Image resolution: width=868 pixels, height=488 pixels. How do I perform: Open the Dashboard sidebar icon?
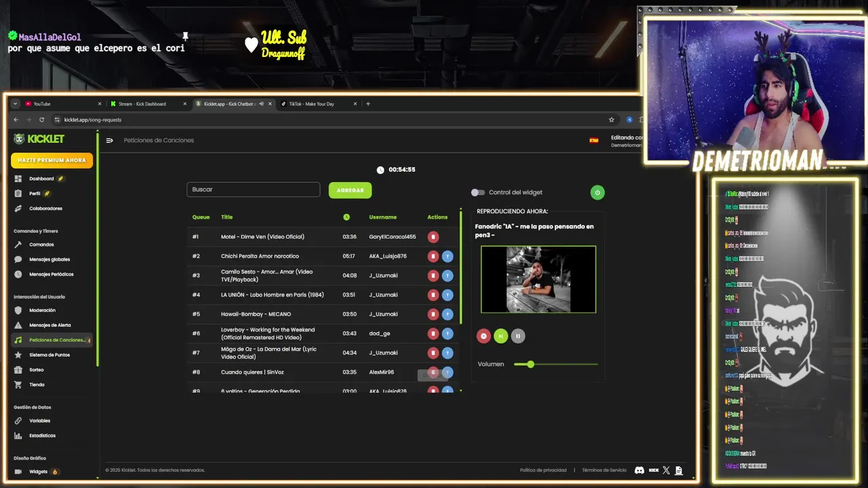coord(18,179)
